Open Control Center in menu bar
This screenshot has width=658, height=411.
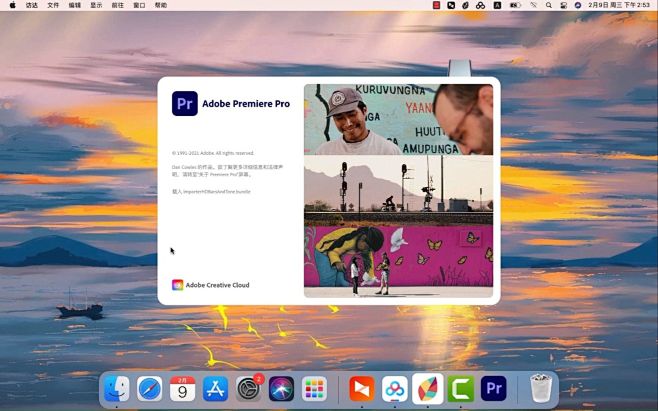(x=561, y=5)
